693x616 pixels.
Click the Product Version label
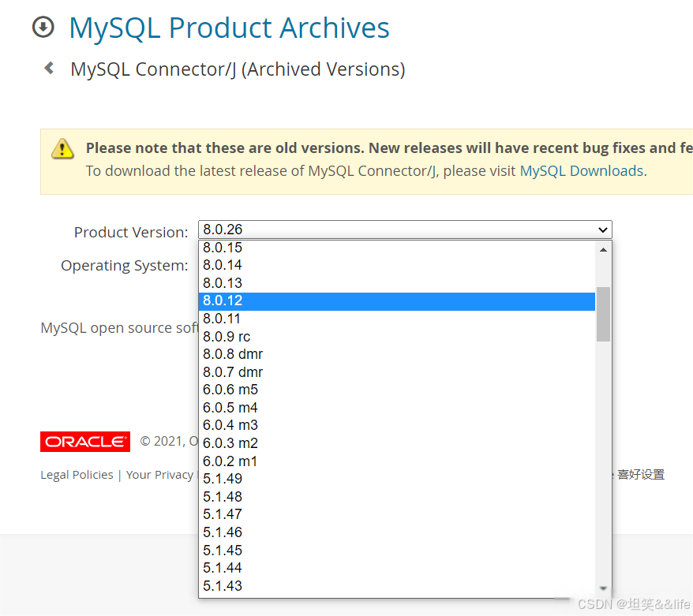point(131,232)
